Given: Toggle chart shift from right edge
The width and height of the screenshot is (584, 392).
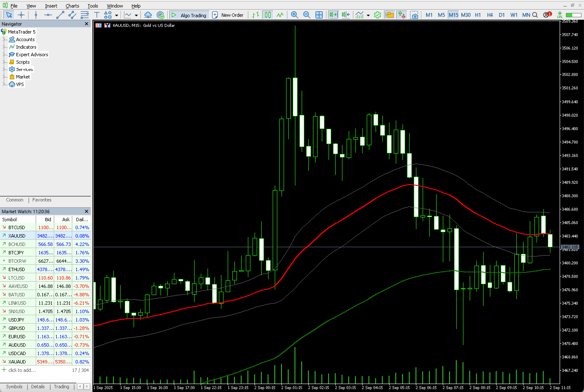Looking at the screenshot, I should click(346, 15).
